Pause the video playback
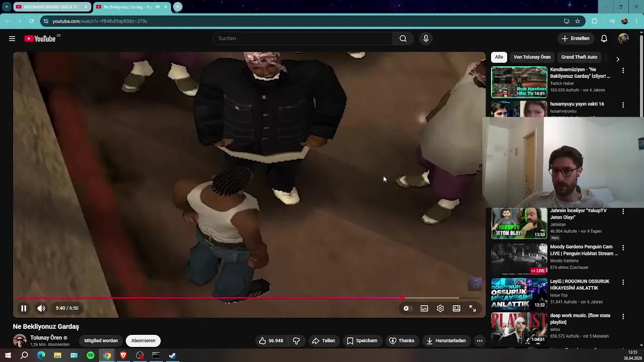Image resolution: width=644 pixels, height=362 pixels. point(24,308)
